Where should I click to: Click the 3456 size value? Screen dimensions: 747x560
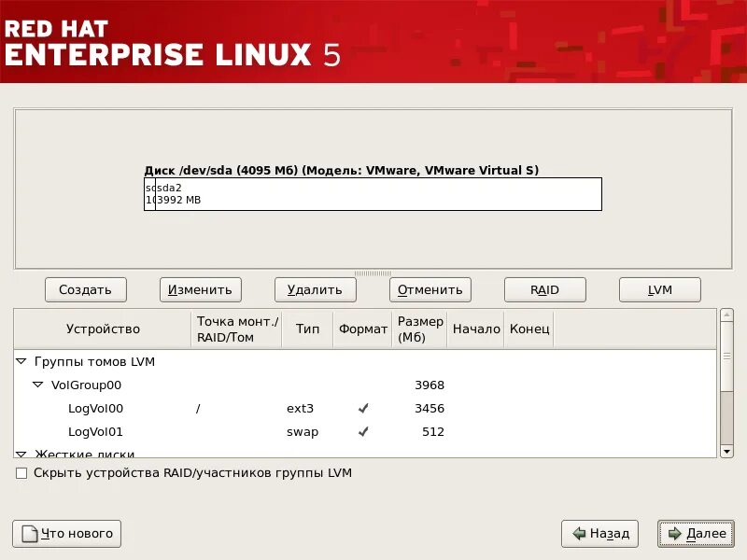(430, 409)
